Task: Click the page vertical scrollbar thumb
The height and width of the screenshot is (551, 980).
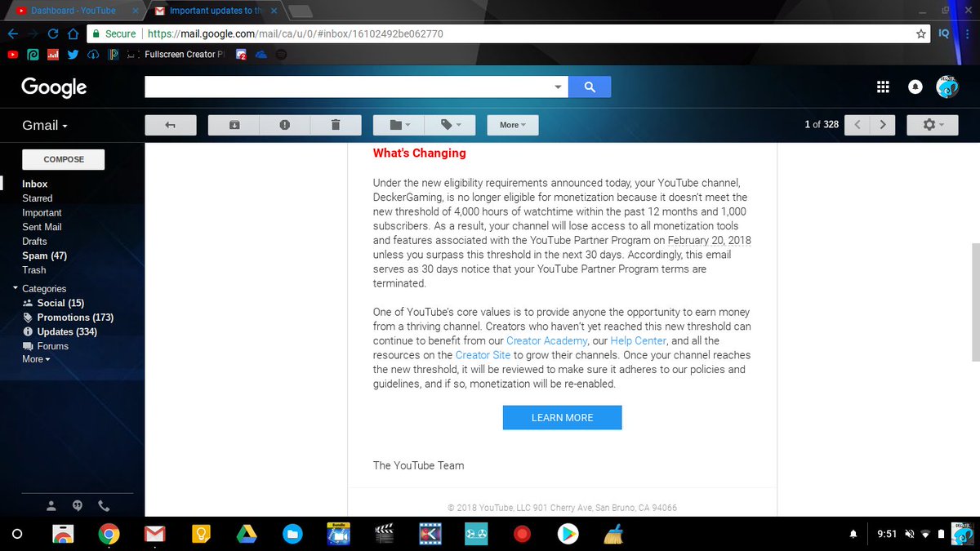Action: click(975, 302)
